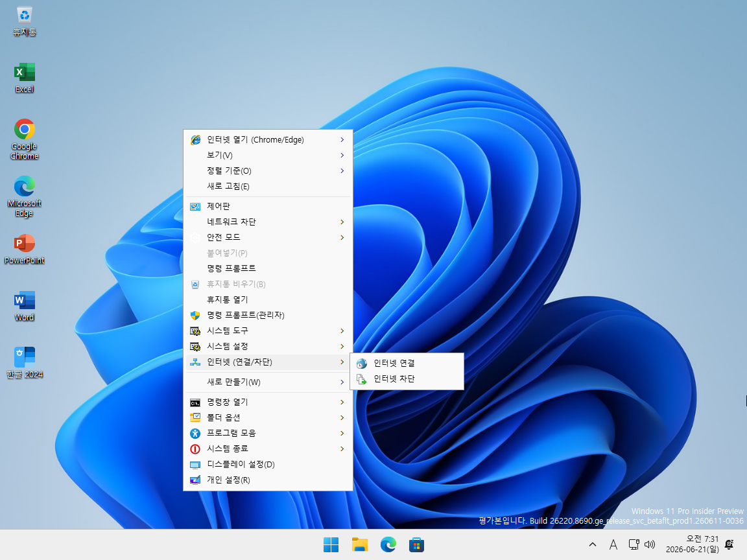Open Microsoft Store from the taskbar

tap(416, 544)
